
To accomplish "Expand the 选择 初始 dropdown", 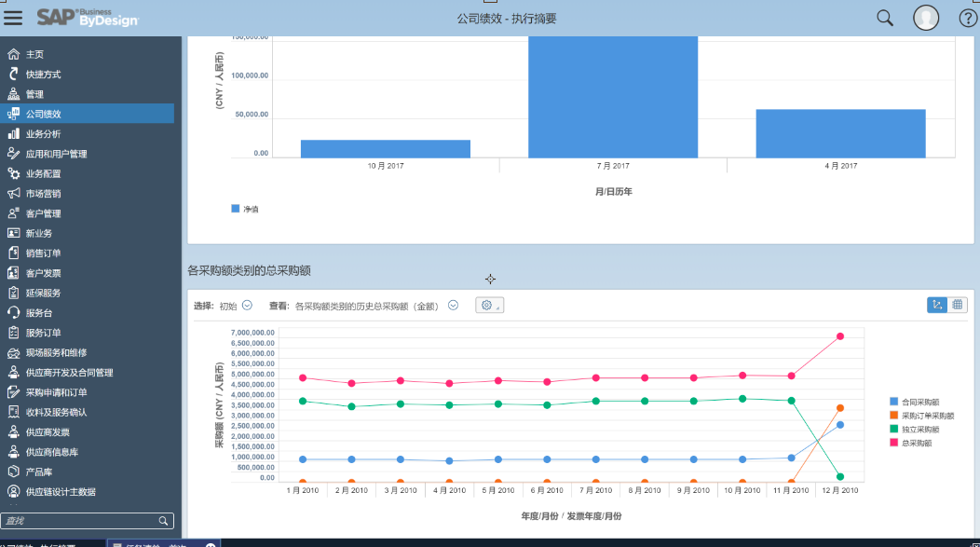I will tap(247, 305).
